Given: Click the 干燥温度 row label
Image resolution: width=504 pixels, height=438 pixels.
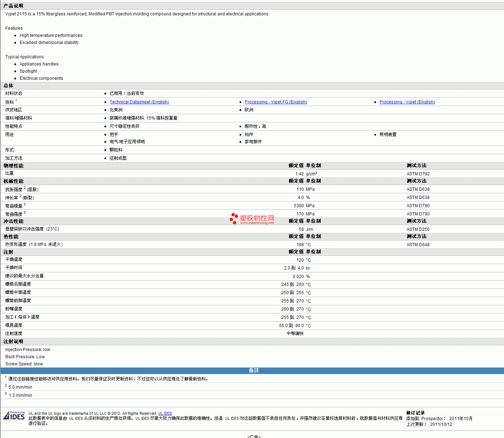Looking at the screenshot, I should pyautogui.click(x=14, y=259).
